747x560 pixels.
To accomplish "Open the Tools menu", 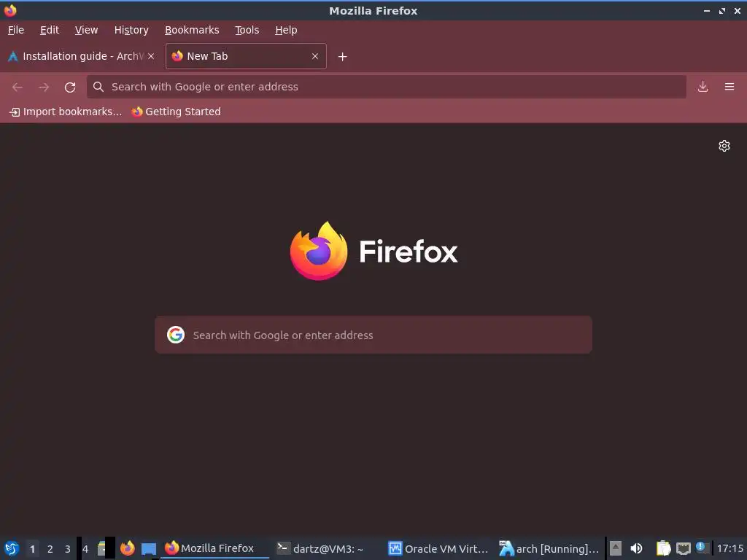I will point(247,30).
